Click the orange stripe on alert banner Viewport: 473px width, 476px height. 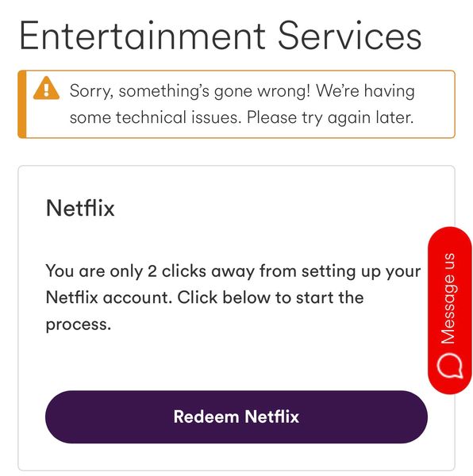22,104
